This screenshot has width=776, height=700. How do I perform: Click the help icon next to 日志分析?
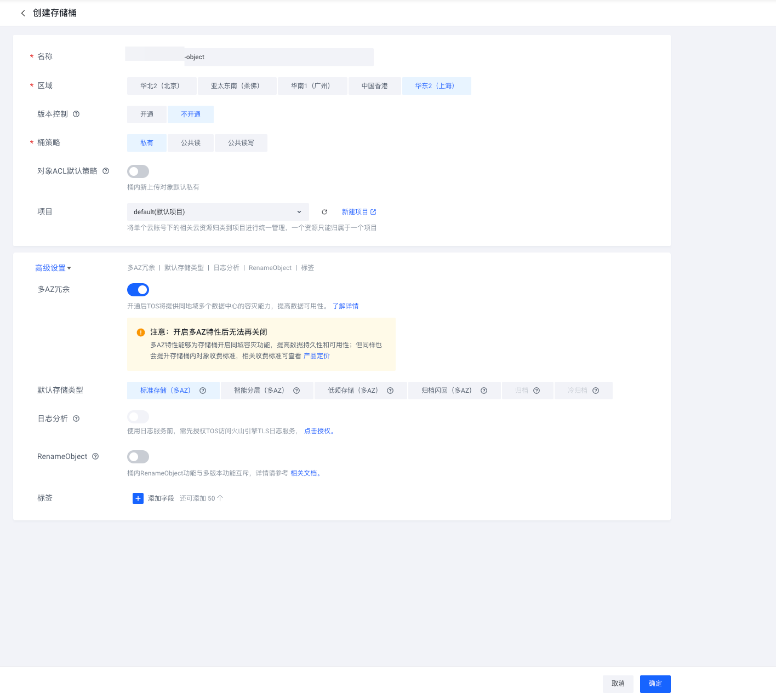76,418
